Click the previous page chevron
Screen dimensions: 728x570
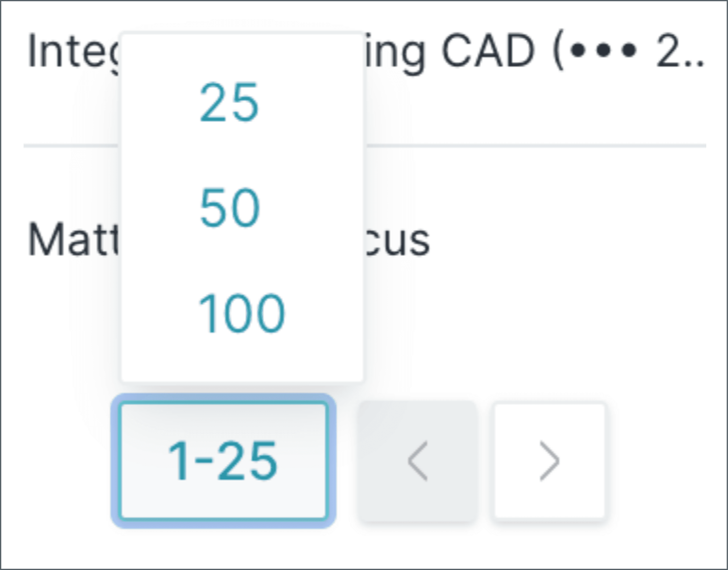[x=417, y=461]
